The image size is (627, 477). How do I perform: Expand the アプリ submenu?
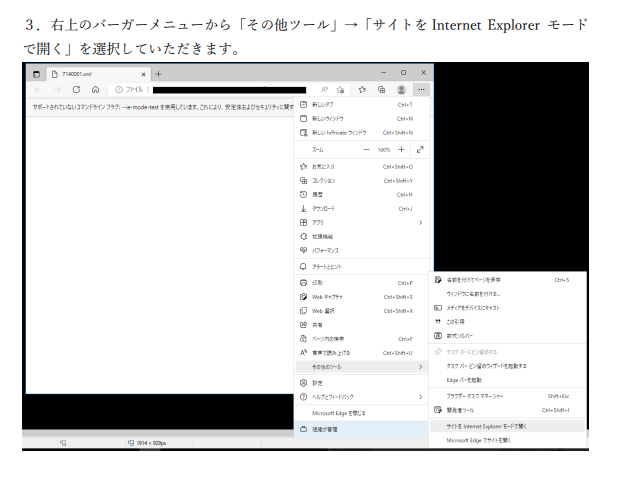[x=420, y=222]
